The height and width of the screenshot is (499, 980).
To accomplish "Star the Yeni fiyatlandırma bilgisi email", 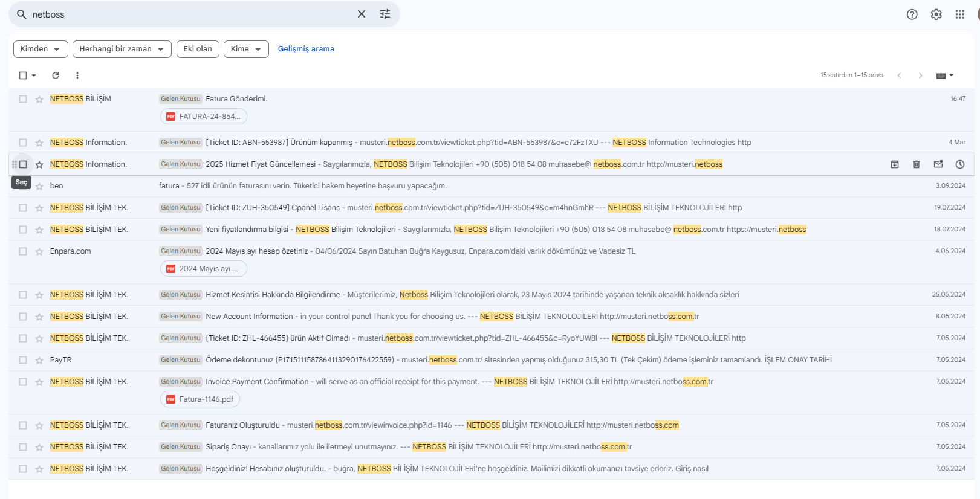I will coord(39,230).
